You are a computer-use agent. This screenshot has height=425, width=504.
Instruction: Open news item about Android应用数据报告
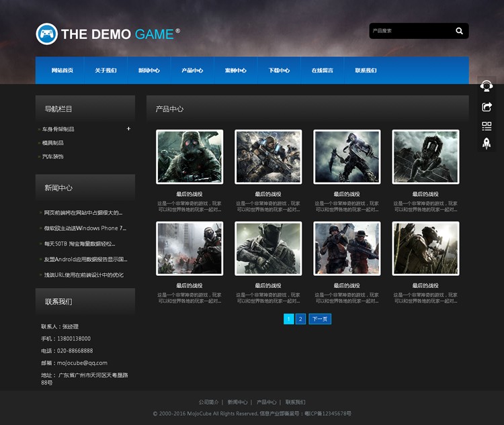[x=85, y=259]
